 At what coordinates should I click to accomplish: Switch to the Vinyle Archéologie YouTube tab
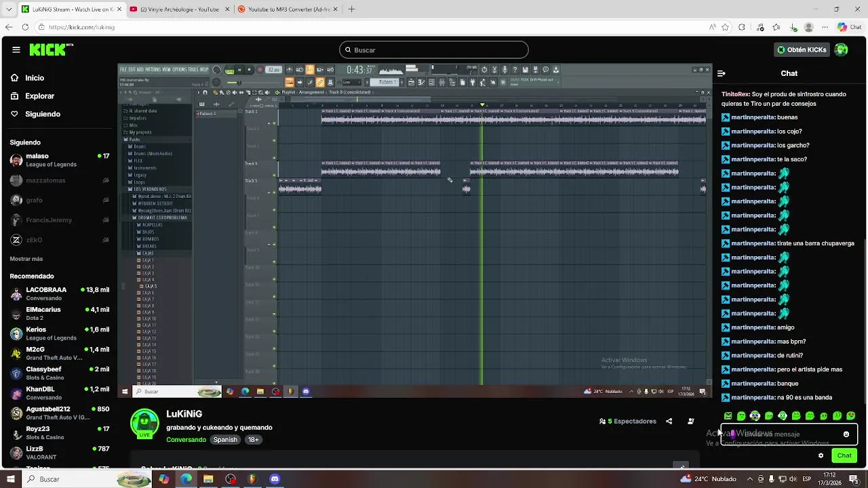[x=179, y=9]
